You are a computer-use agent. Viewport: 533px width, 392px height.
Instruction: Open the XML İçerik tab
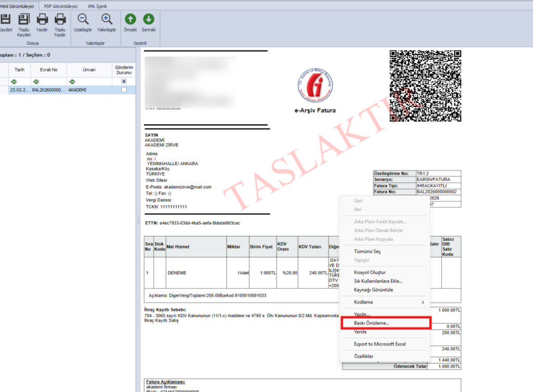[x=97, y=6]
